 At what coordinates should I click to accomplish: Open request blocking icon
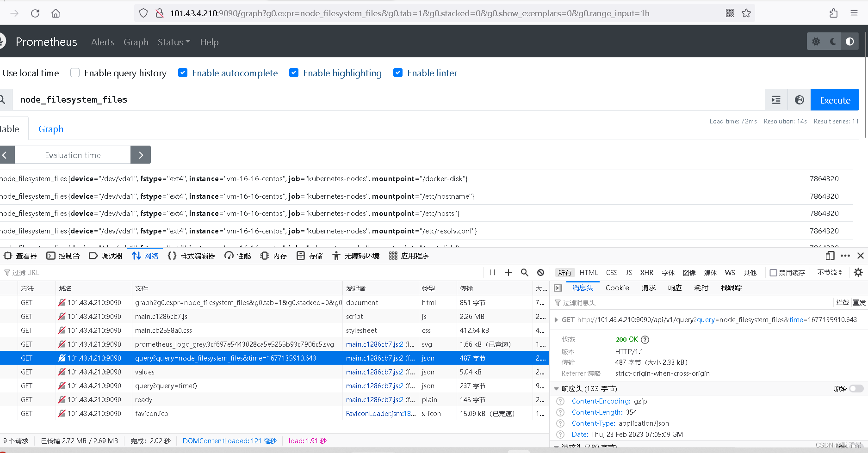point(540,273)
